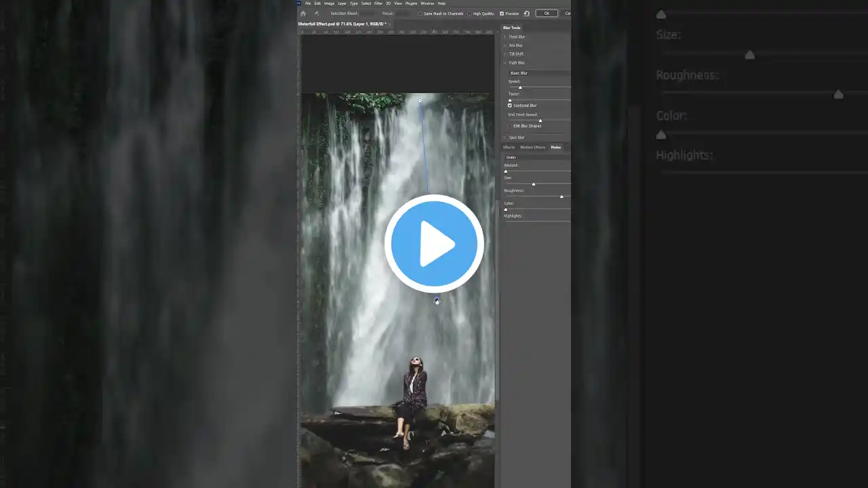Click the lower path blur pin on waterfall
This screenshot has height=488, width=868.
coord(437,300)
